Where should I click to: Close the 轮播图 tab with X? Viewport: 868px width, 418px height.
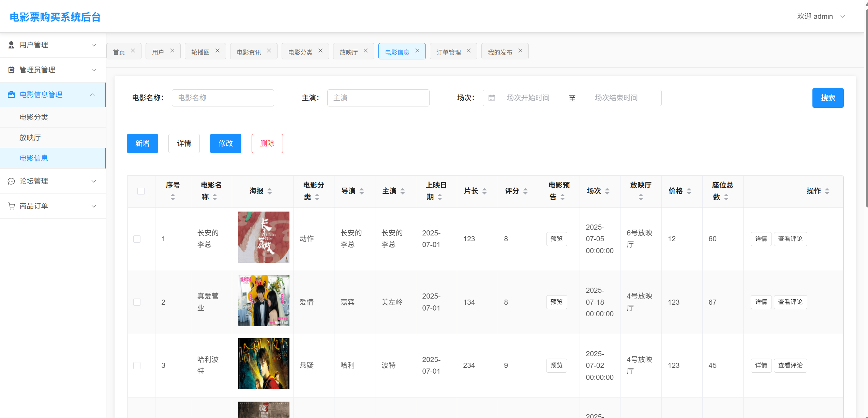218,51
